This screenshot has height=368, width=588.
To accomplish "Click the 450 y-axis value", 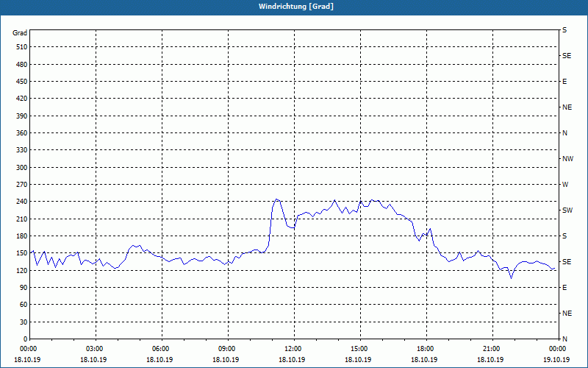I will pyautogui.click(x=22, y=82).
